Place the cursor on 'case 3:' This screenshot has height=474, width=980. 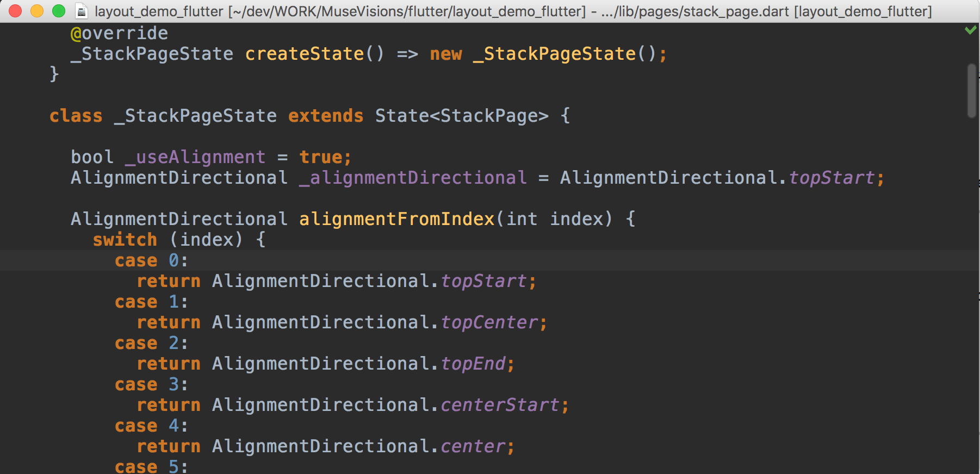click(152, 384)
